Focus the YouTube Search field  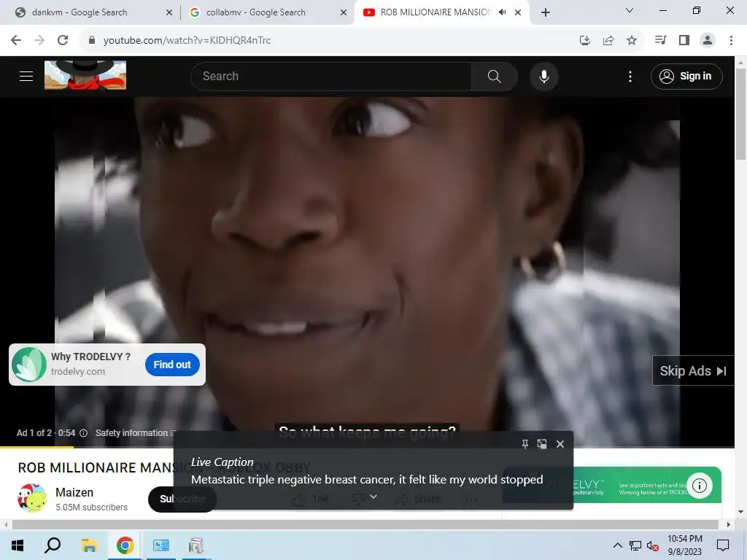(x=331, y=76)
